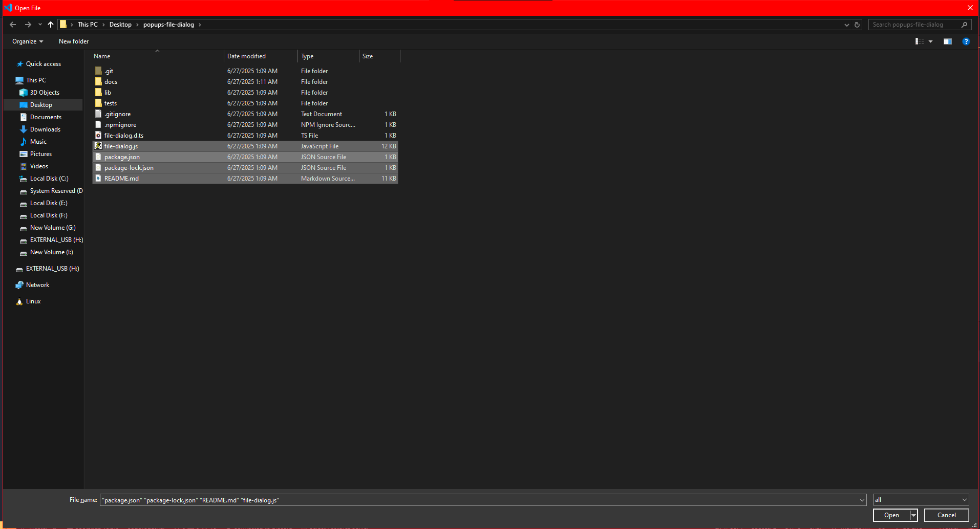Click the file-dialog.d.ts file icon

[x=98, y=136]
